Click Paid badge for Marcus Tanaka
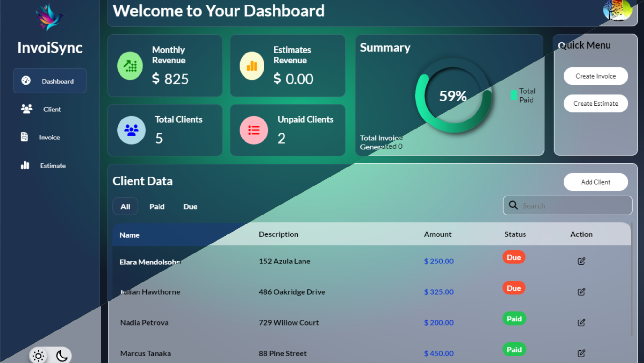The image size is (644, 363). 514,349
